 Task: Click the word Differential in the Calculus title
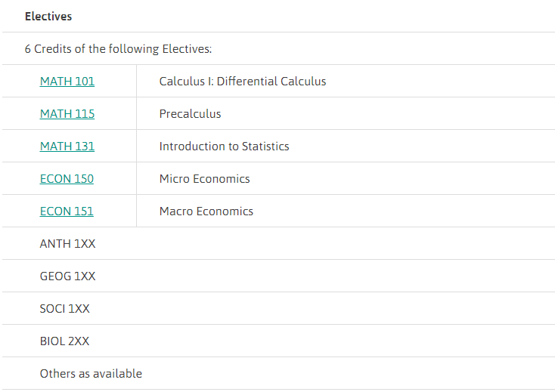pyautogui.click(x=247, y=82)
